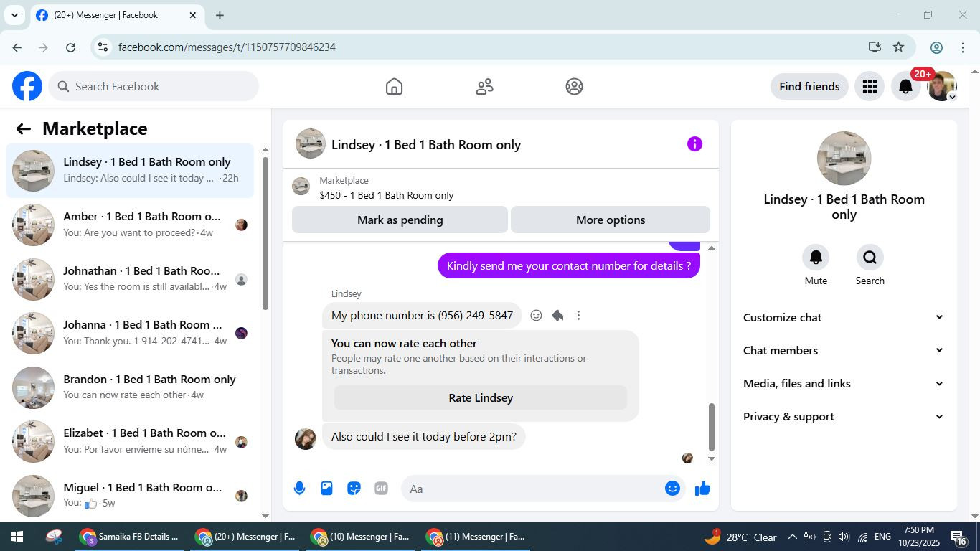Click the browser address bar URL
Image resolution: width=980 pixels, height=551 pixels.
[227, 47]
